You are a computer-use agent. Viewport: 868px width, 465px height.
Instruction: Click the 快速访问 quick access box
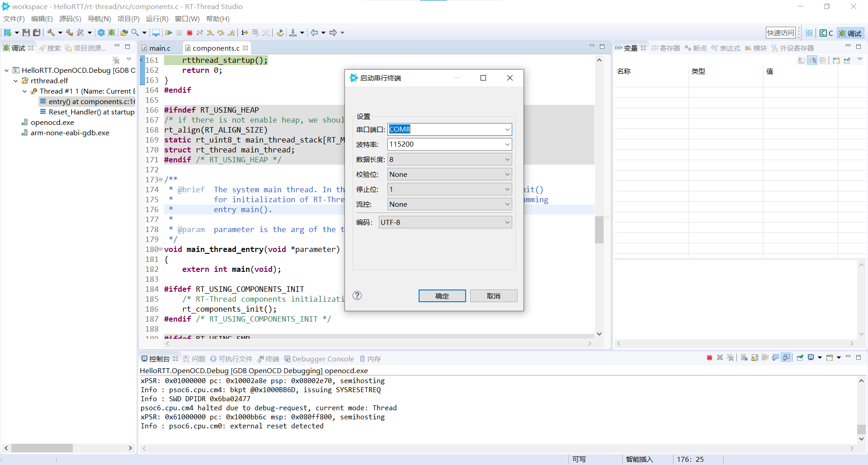780,33
